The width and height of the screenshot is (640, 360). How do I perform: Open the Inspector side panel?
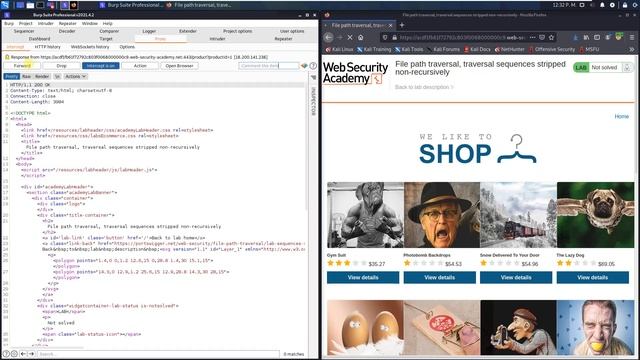[313, 100]
